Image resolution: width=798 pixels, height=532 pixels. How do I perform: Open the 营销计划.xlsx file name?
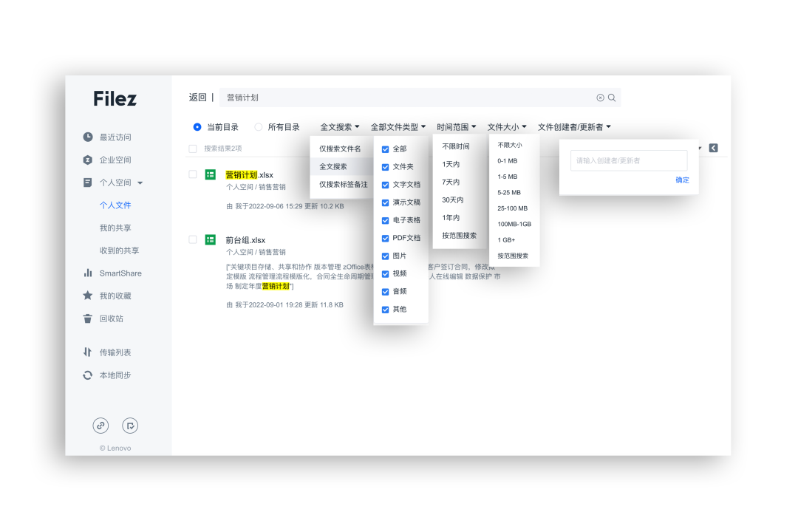250,174
